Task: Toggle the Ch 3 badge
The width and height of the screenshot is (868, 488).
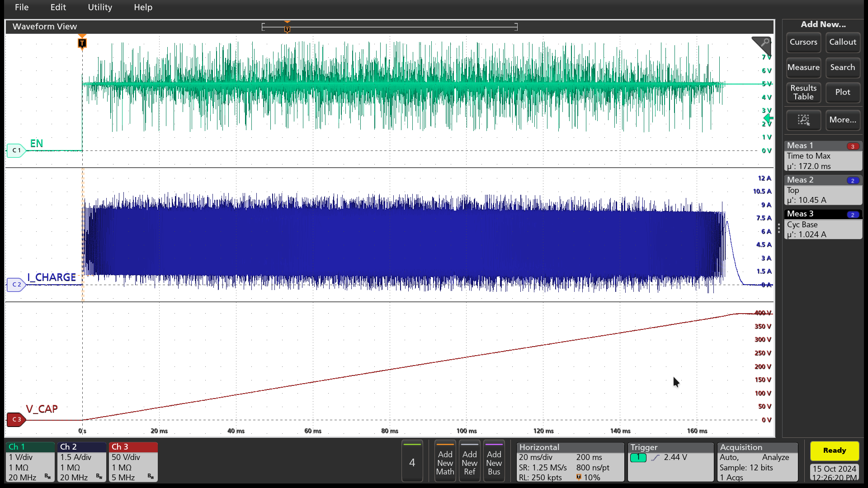Action: tap(133, 462)
